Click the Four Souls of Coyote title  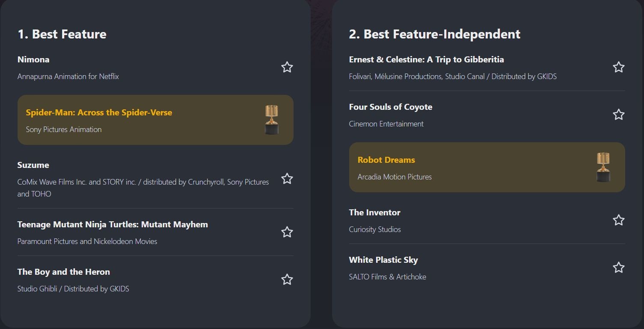click(x=390, y=107)
